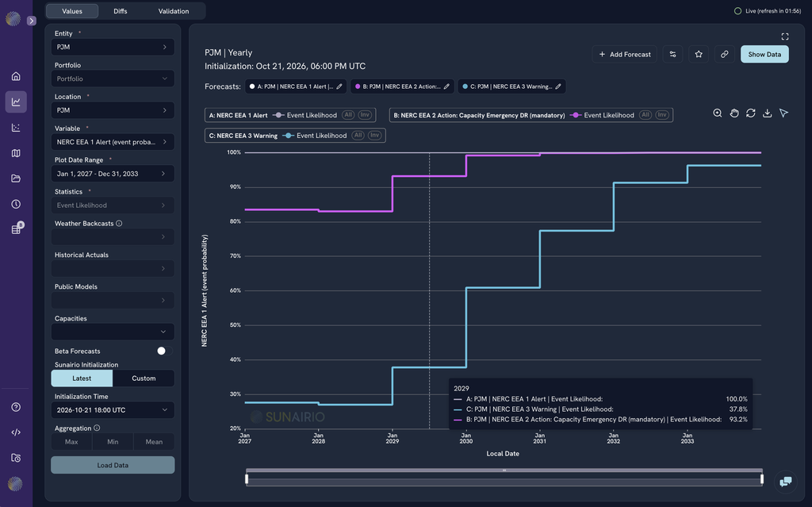Click the Add Forecast button
The image size is (812, 507).
click(625, 55)
